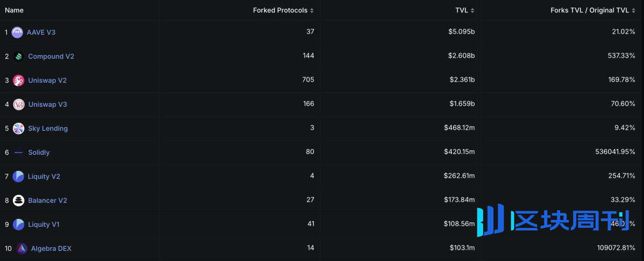Click the Sky Lending logo icon

tap(19, 129)
